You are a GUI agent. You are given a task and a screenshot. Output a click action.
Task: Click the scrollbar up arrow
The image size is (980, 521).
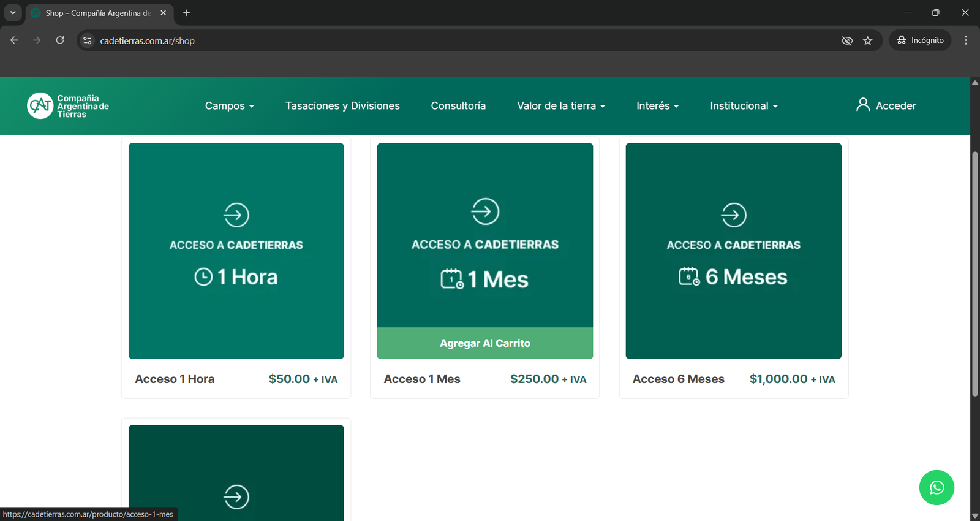(974, 82)
